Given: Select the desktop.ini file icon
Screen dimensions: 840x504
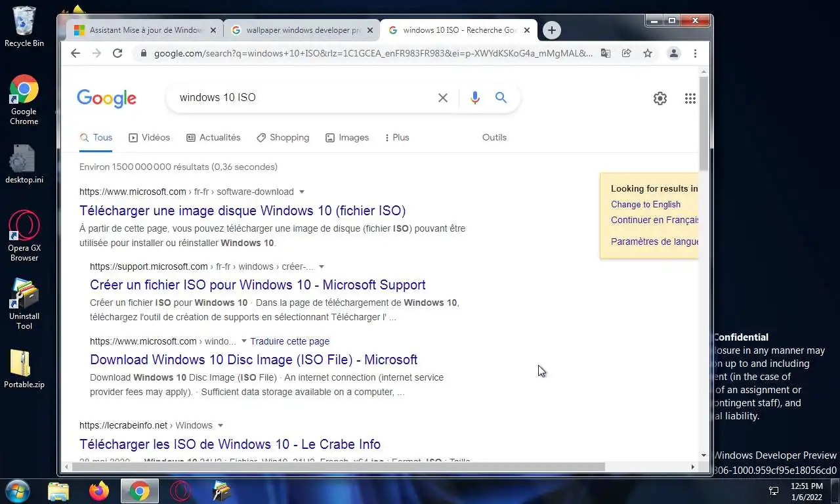Looking at the screenshot, I should [x=24, y=164].
